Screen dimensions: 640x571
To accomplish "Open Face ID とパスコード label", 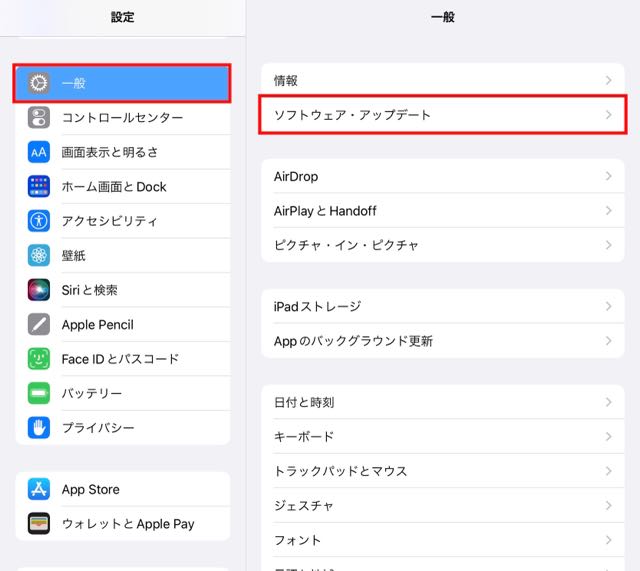I will click(120, 359).
